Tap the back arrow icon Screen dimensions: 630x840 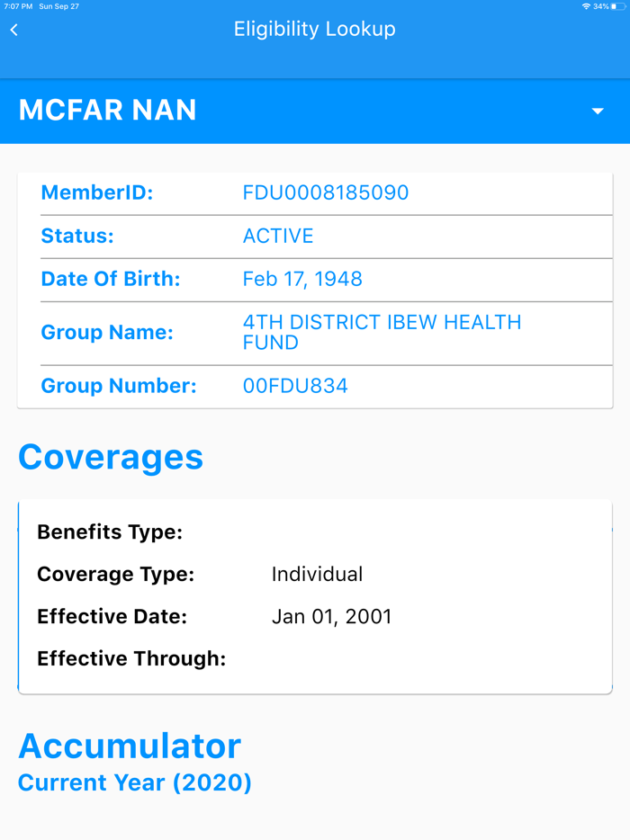point(14,31)
